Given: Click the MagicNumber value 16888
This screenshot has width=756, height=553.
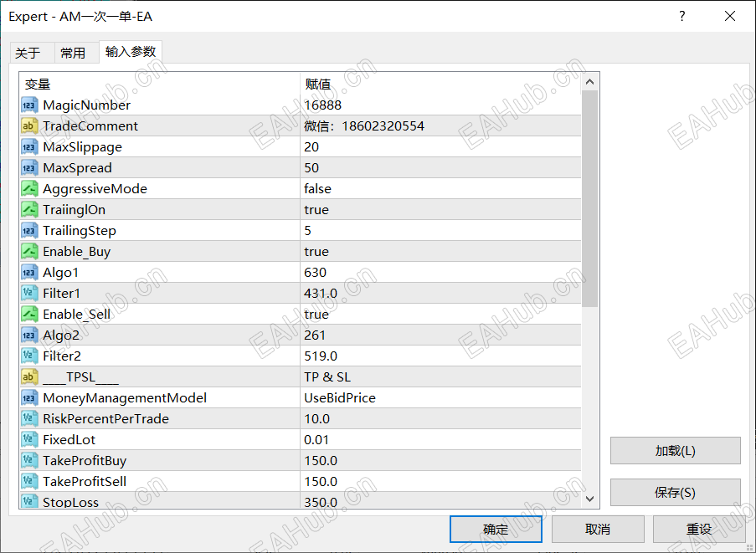Looking at the screenshot, I should tap(322, 105).
